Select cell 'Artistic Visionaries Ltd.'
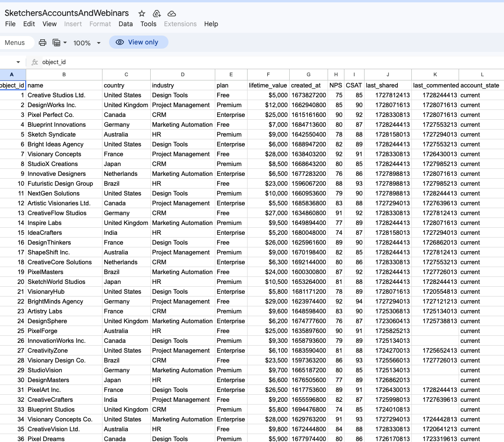This screenshot has height=442, width=504. 64,203
